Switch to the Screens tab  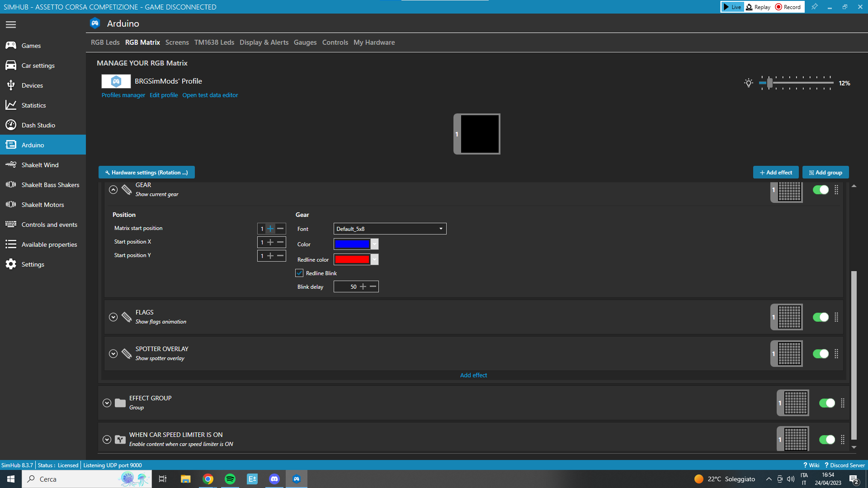pyautogui.click(x=177, y=42)
